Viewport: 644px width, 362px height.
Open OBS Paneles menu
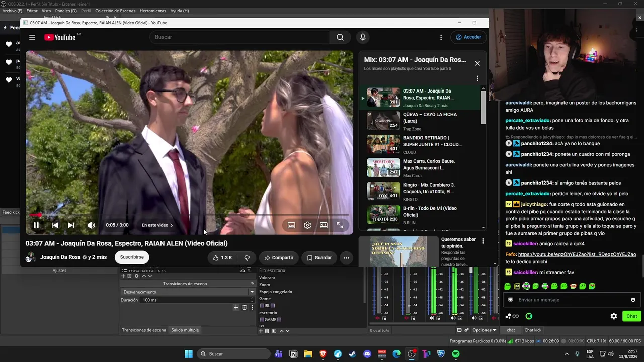(x=66, y=11)
